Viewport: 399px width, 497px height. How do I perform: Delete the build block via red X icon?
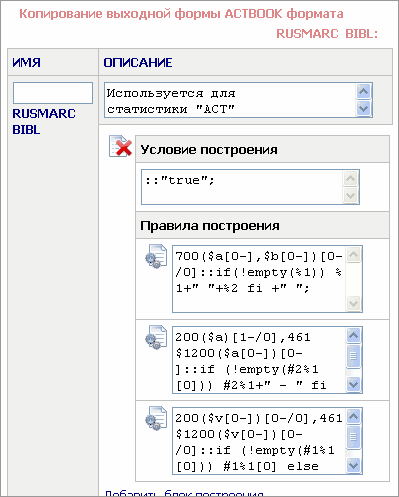pos(120,146)
